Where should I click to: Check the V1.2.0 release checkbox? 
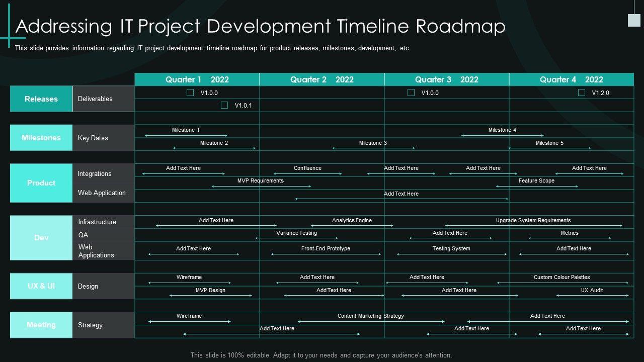click(x=582, y=93)
